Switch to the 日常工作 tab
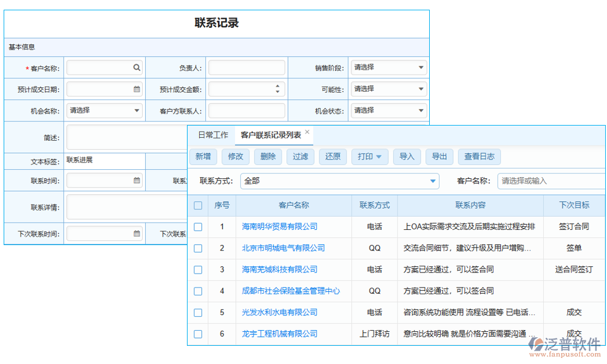Image resolution: width=607 pixels, height=364 pixels. click(214, 135)
